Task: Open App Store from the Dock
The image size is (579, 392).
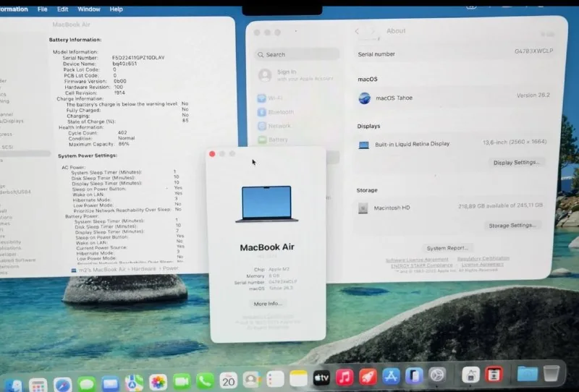Action: point(391,376)
